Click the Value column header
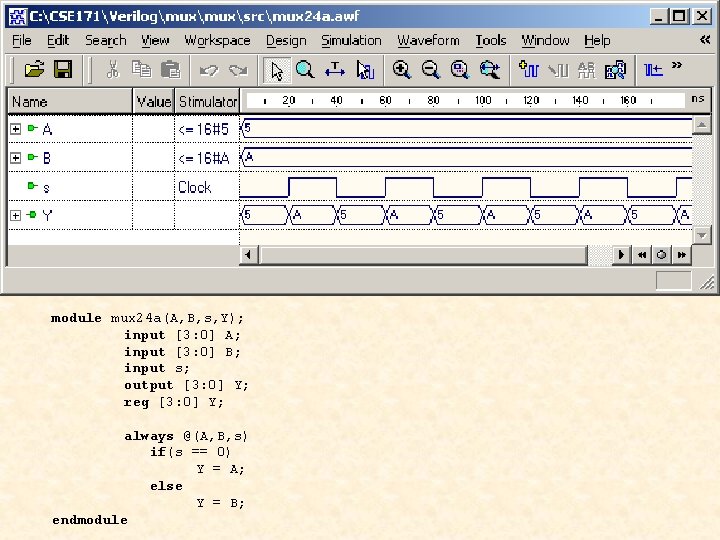The width and height of the screenshot is (720, 540). (153, 101)
